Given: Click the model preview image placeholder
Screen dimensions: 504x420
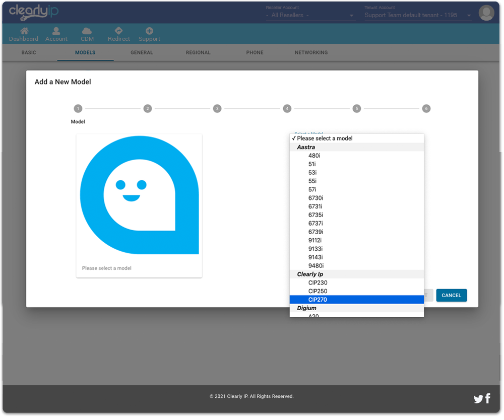Looking at the screenshot, I should (x=139, y=196).
